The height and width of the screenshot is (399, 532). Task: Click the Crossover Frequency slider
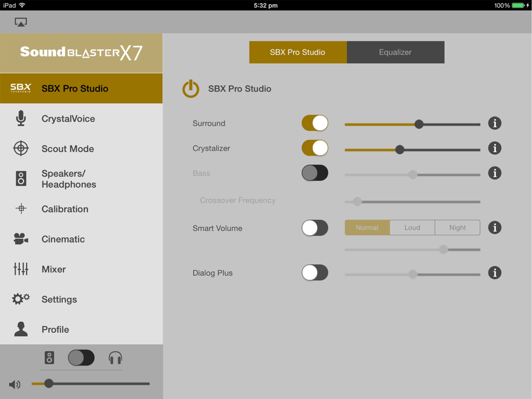click(x=412, y=202)
